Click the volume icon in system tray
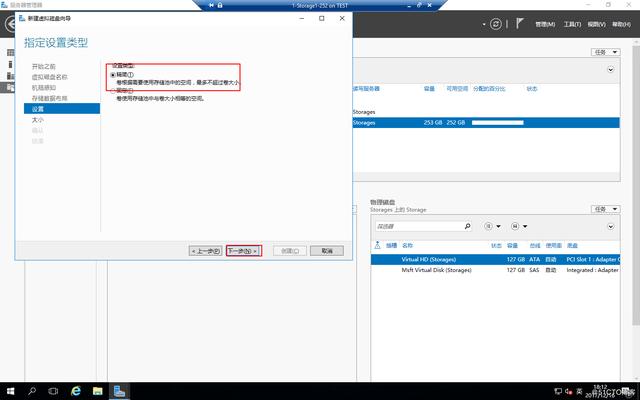 tap(569, 391)
